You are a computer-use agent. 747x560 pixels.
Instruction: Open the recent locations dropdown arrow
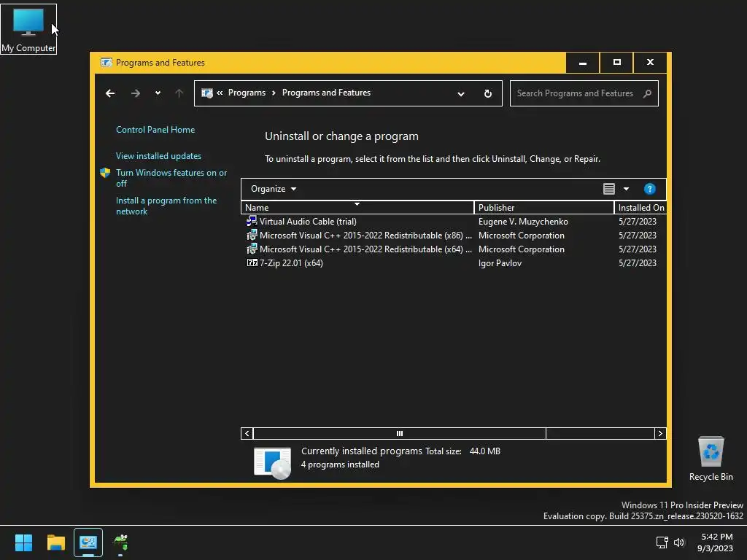click(158, 93)
